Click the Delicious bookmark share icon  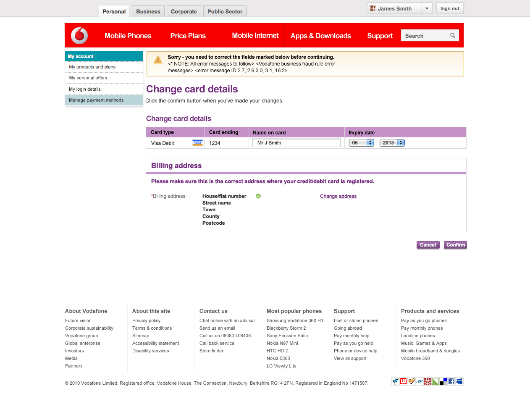click(443, 381)
